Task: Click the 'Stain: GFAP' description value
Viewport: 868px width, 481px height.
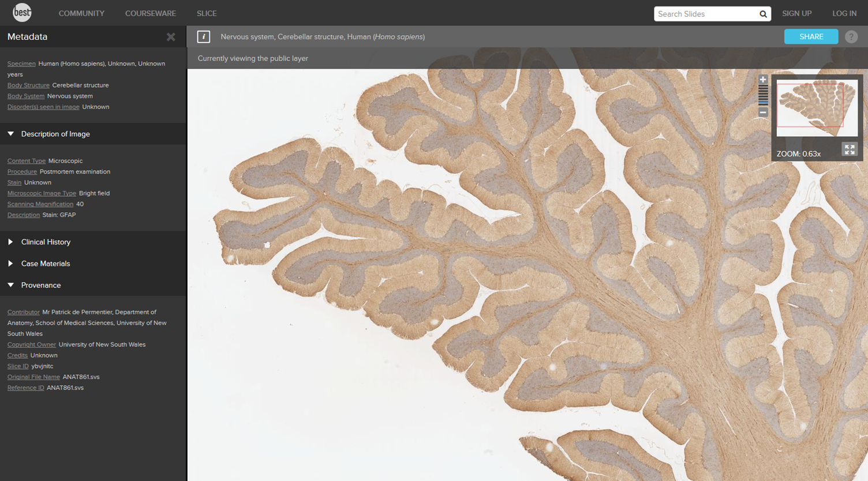Action: (x=59, y=215)
